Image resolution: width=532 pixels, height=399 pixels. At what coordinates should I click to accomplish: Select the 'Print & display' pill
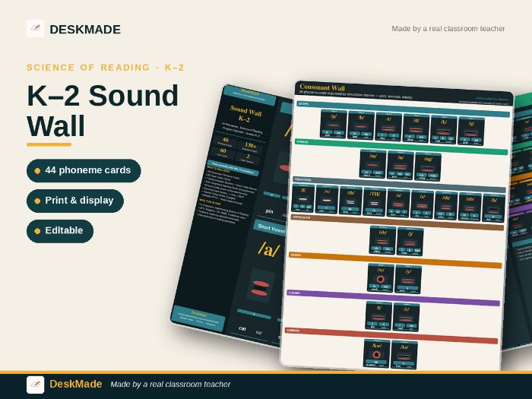point(75,201)
